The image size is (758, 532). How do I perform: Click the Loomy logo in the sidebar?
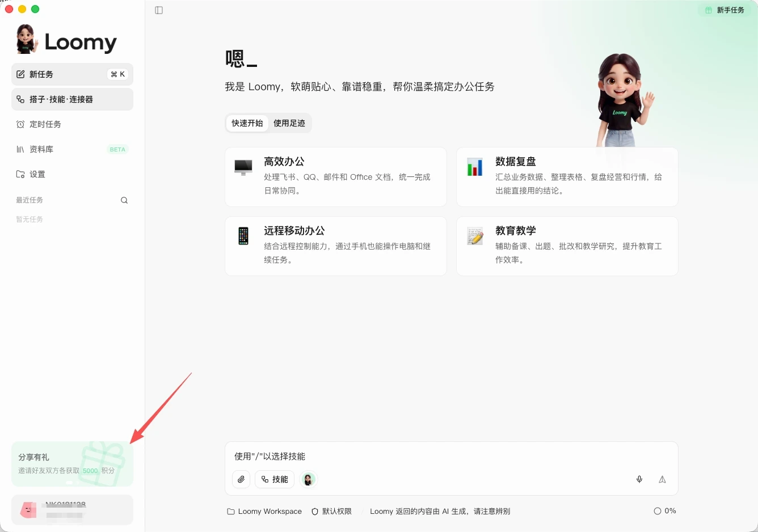coord(67,40)
